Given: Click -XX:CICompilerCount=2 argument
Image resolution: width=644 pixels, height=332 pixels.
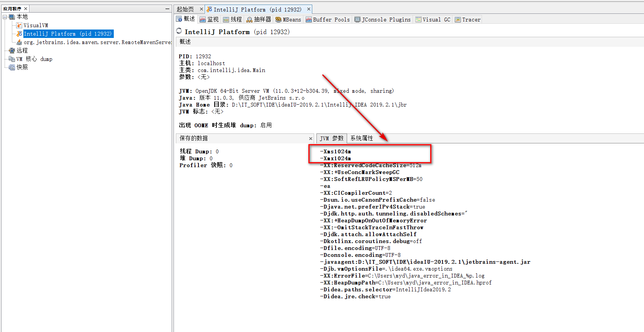Looking at the screenshot, I should [x=356, y=193].
